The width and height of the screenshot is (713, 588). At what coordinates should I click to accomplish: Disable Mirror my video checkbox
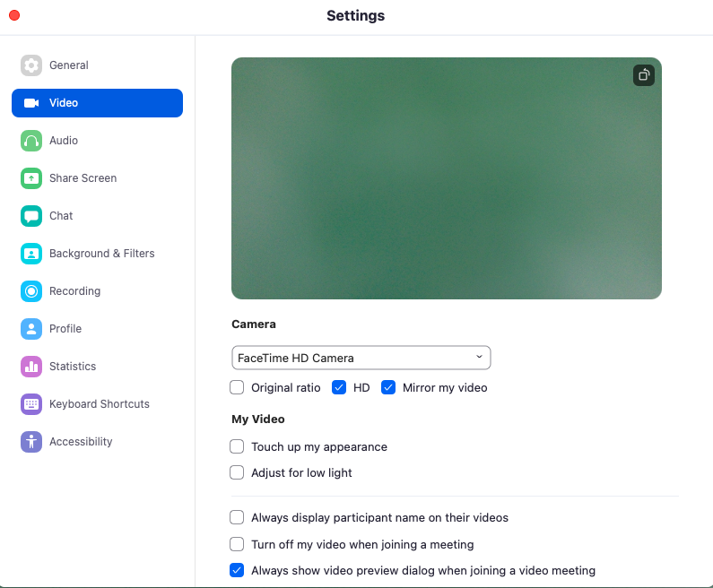coord(388,387)
